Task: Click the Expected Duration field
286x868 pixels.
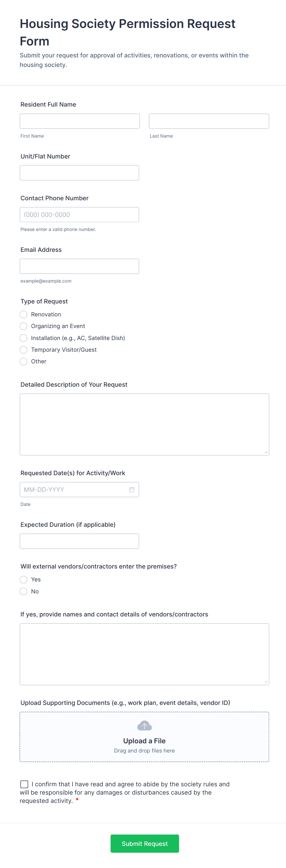Action: click(79, 541)
